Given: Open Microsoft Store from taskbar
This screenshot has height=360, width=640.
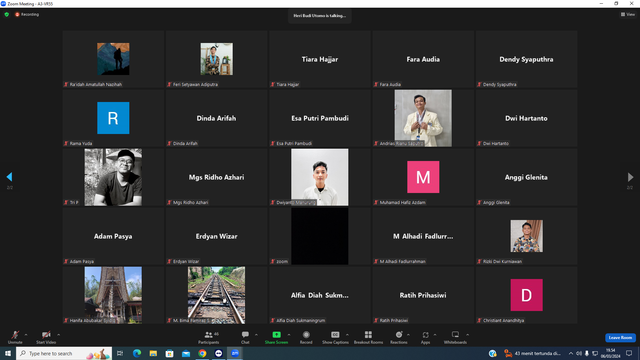Looking at the screenshot, I should point(169,353).
